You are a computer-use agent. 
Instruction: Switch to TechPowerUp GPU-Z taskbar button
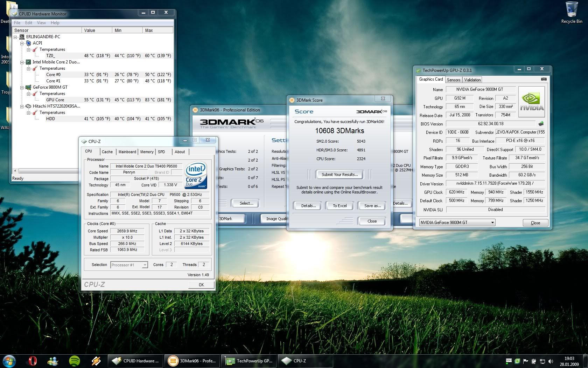coord(249,361)
